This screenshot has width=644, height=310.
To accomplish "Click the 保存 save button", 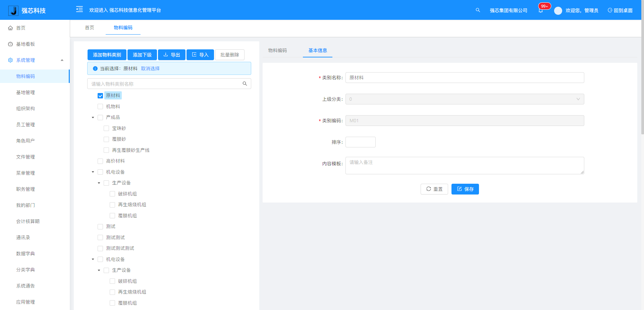I will 465,189.
